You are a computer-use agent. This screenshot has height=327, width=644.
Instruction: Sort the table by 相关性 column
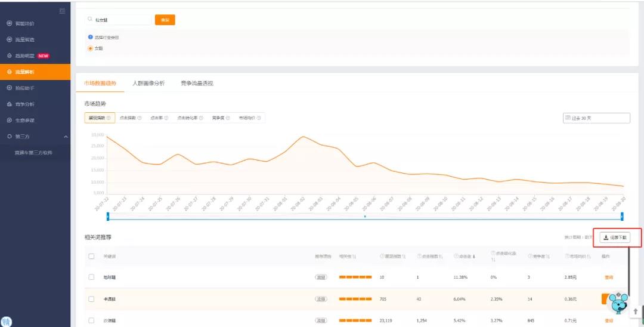pos(348,256)
